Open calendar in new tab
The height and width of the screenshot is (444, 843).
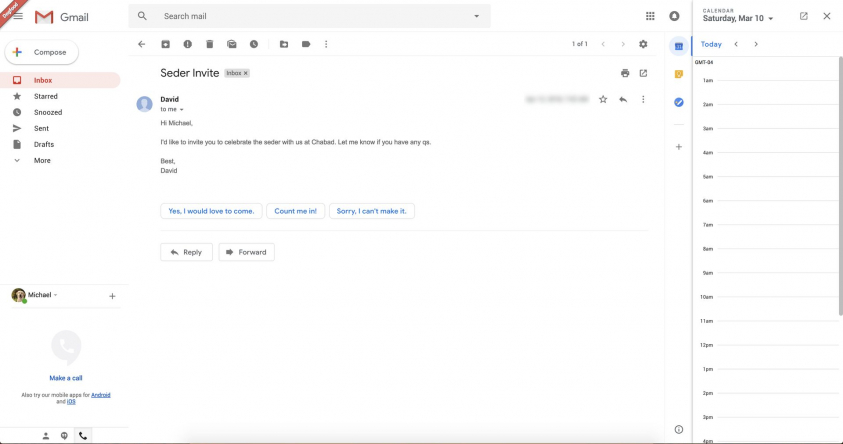803,16
